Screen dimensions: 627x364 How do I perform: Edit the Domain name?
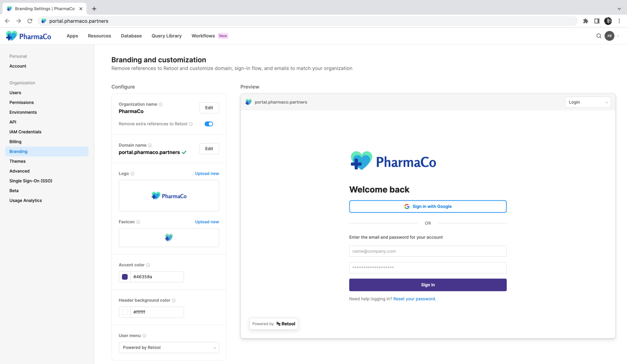(x=209, y=149)
